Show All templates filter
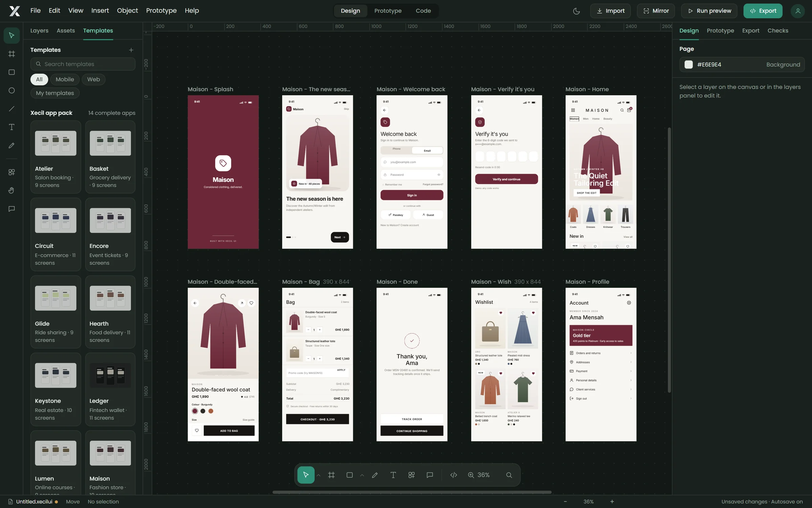This screenshot has height=508, width=812. pyautogui.click(x=39, y=79)
